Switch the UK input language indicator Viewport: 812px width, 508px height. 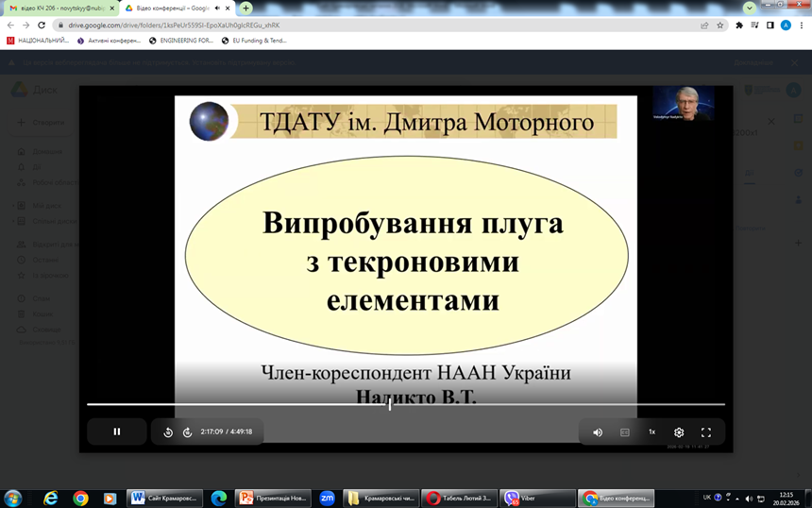(707, 498)
